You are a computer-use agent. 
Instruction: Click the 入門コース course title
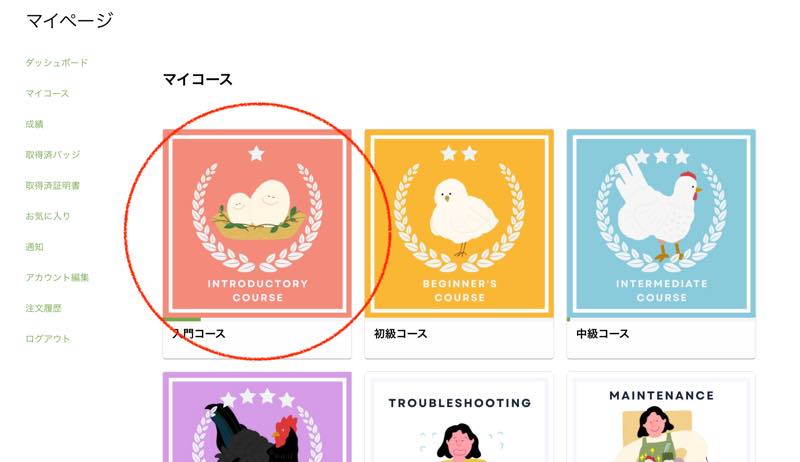coord(198,334)
